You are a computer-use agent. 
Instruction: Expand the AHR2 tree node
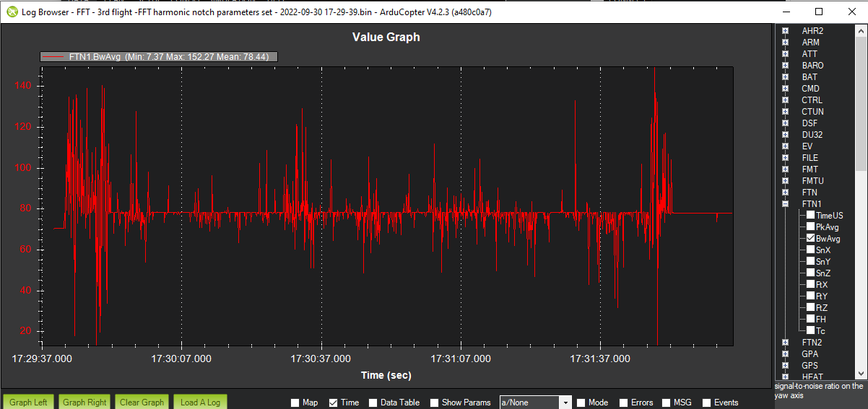[785, 31]
